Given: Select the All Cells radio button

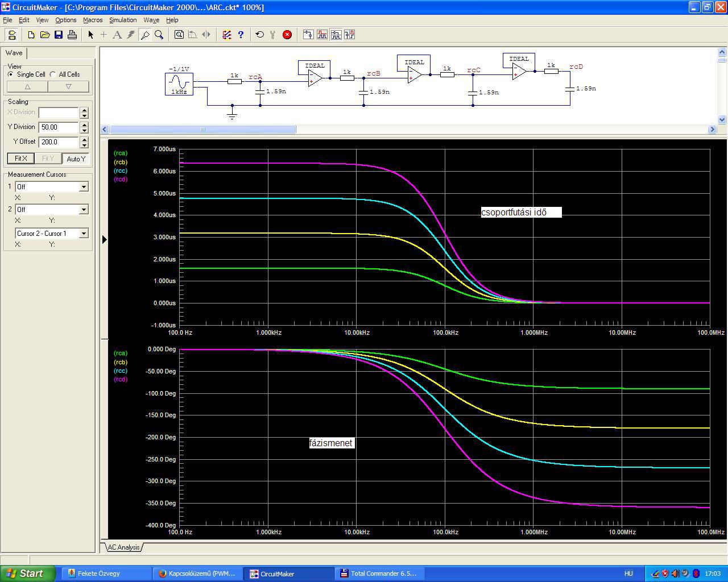Looking at the screenshot, I should pos(53,74).
